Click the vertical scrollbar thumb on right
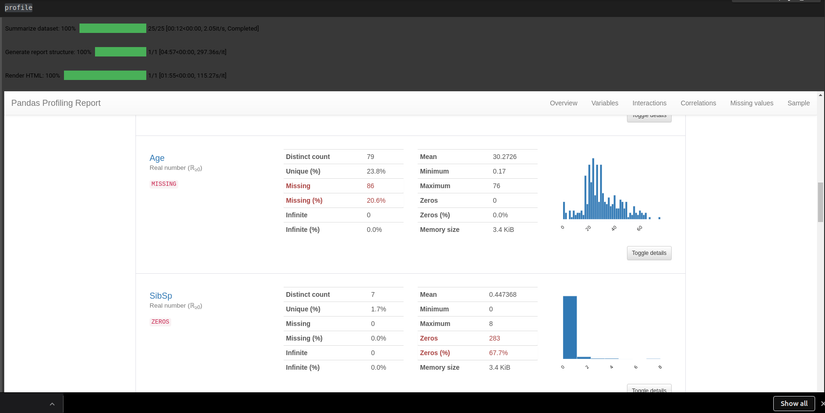 (820, 202)
